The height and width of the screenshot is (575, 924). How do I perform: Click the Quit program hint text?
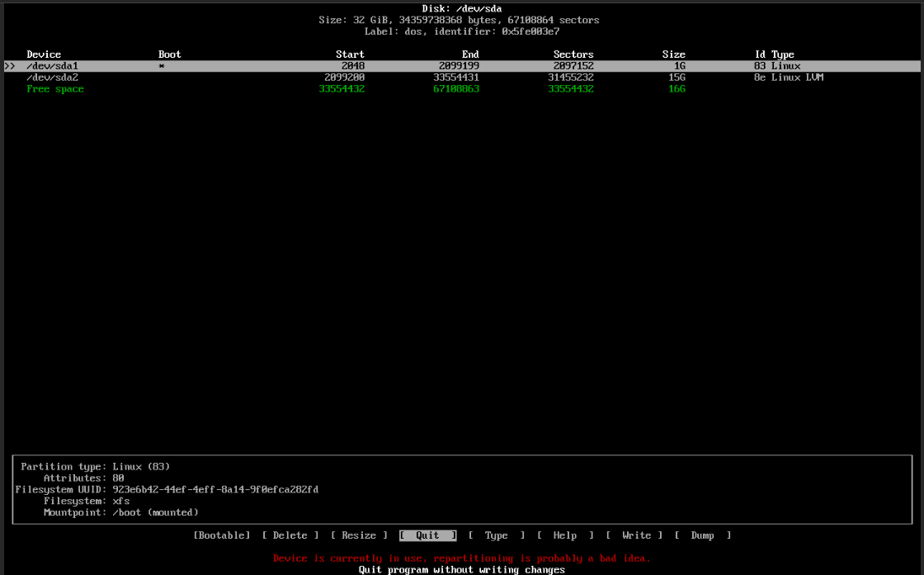(x=462, y=570)
